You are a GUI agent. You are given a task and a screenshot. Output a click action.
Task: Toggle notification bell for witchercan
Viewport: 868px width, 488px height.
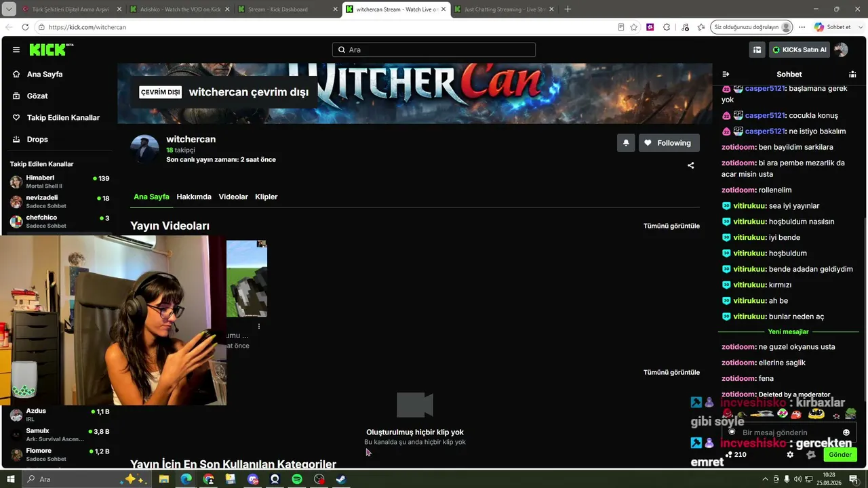626,143
